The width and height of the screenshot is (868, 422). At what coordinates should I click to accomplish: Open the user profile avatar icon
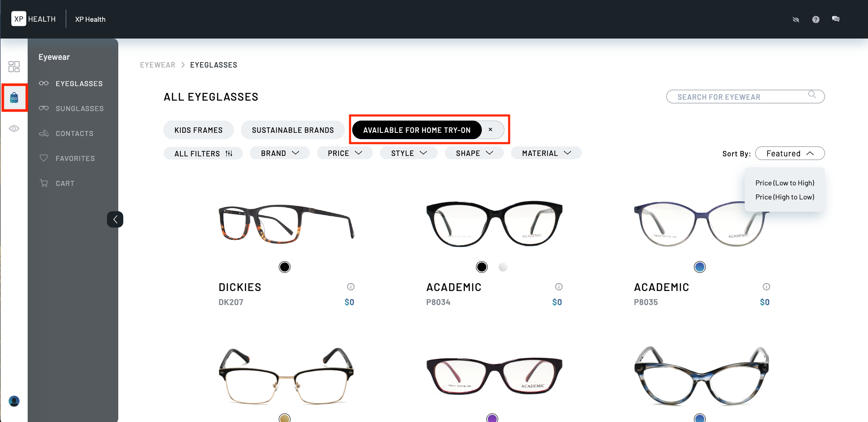[x=14, y=401]
